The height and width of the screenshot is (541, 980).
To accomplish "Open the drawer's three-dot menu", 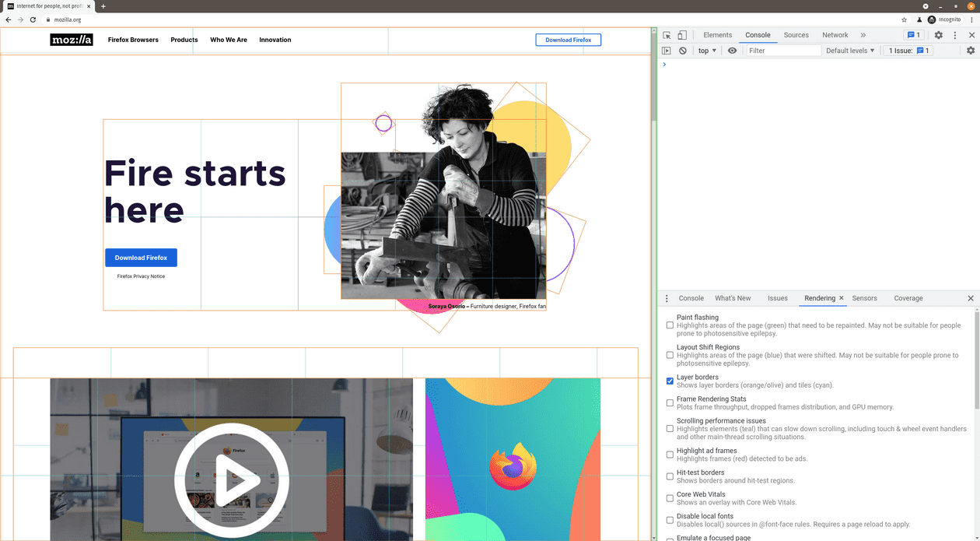I will point(667,298).
